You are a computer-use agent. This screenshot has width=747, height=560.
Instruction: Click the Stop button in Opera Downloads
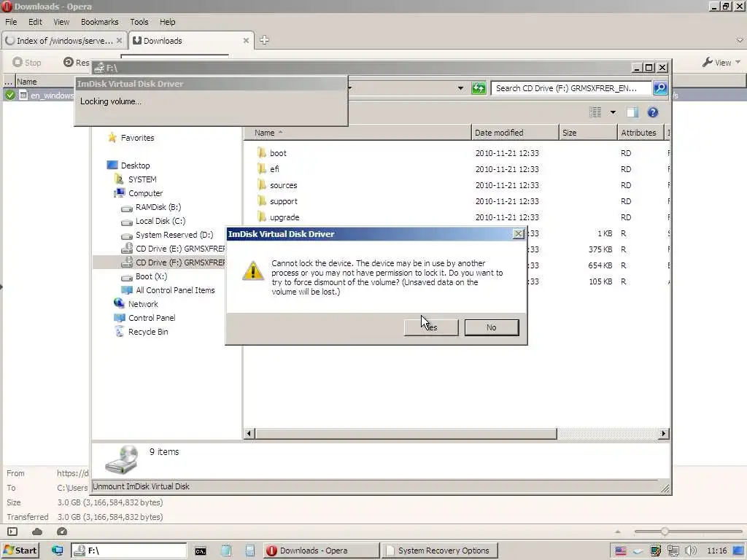pos(27,63)
